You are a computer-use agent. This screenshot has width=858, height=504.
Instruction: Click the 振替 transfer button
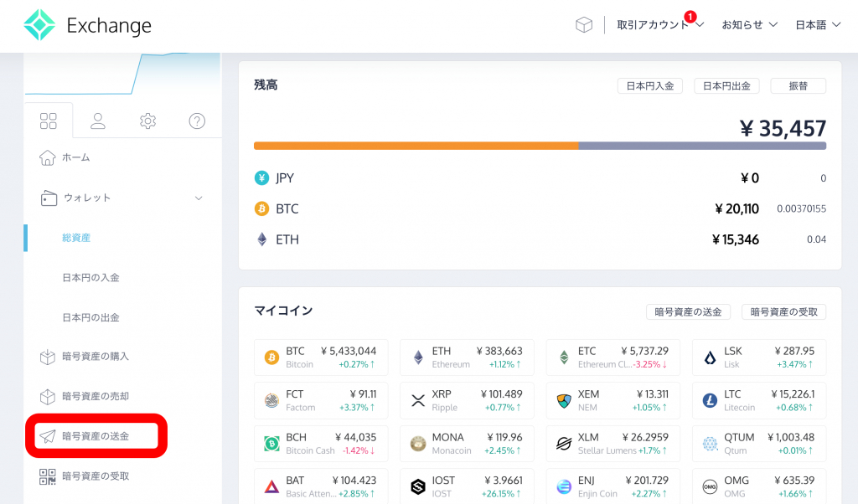[798, 86]
